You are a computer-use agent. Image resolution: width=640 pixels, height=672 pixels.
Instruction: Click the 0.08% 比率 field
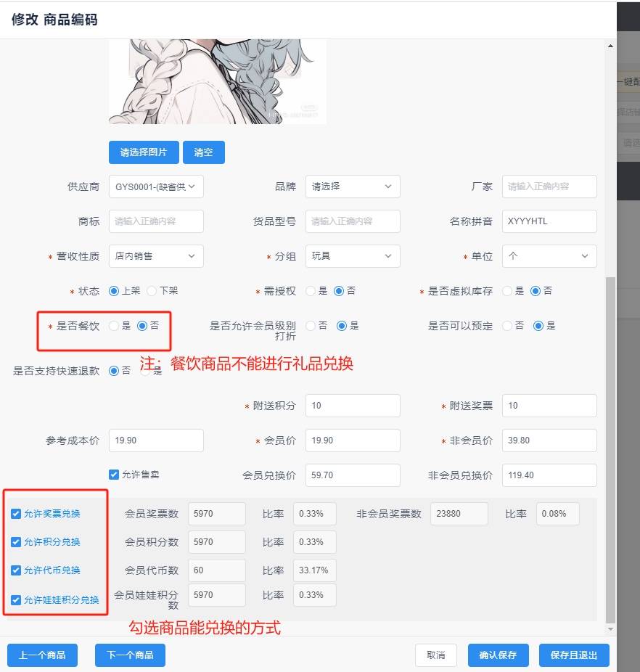click(x=558, y=513)
